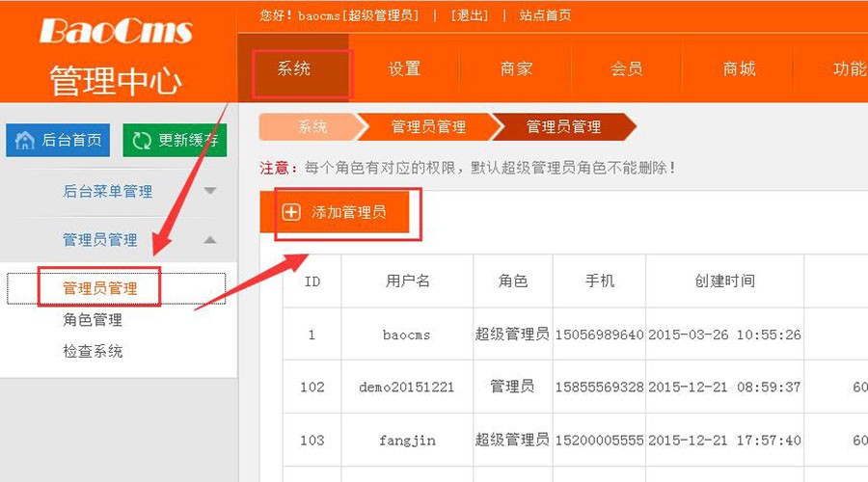Image resolution: width=868 pixels, height=482 pixels.
Task: Click role 超级管理员 in fangjin row
Action: [x=512, y=440]
